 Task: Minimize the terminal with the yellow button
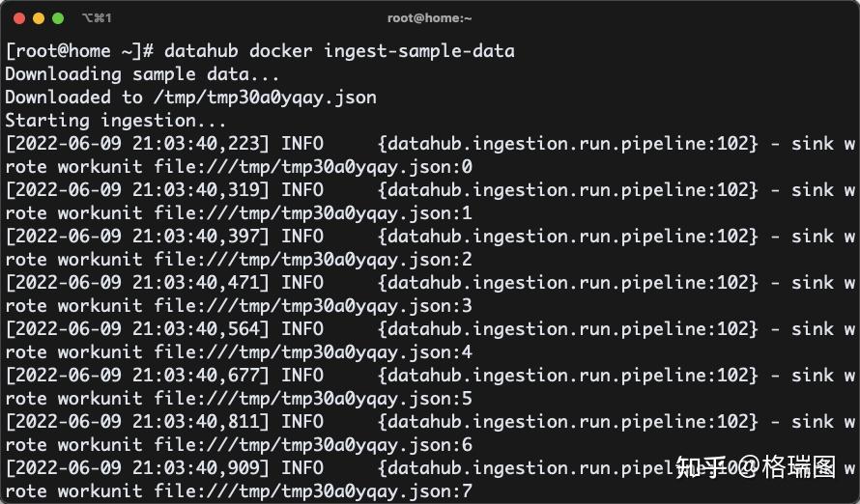[39, 18]
